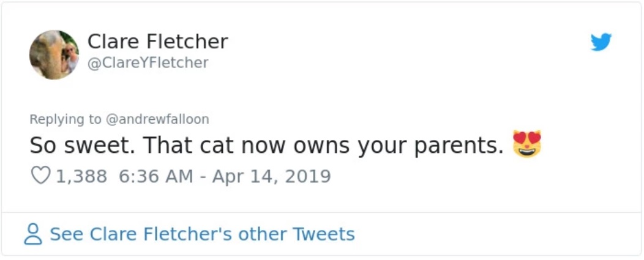Click the 1,388 likes count
This screenshot has width=644, height=260.
[81, 176]
